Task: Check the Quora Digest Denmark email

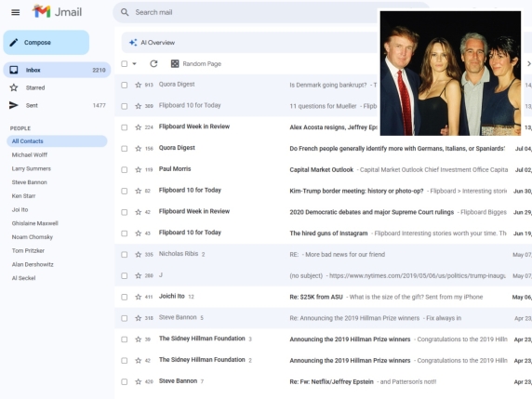Action: coord(125,85)
